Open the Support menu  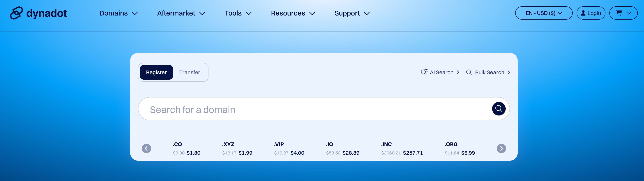point(352,13)
